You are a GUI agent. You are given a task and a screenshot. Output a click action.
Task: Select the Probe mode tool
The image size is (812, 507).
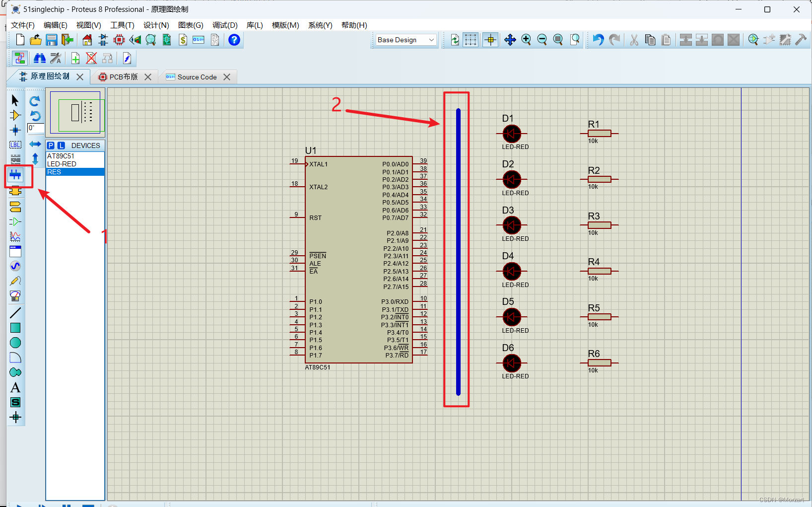pos(15,281)
